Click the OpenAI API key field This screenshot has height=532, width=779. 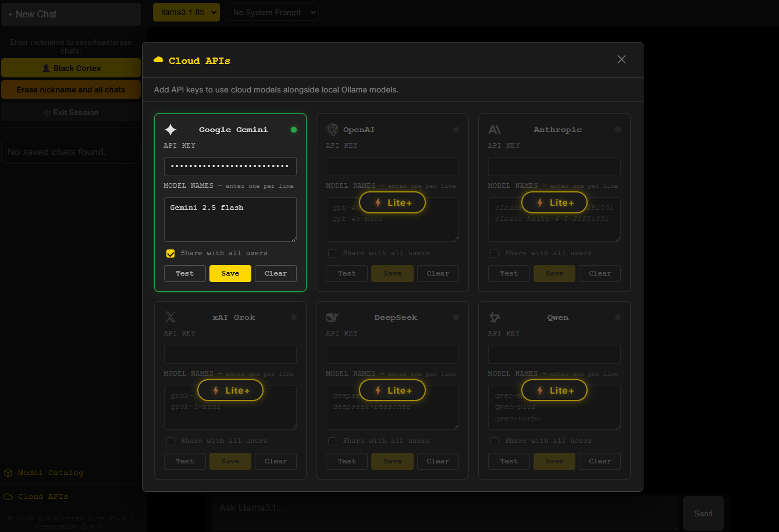(x=393, y=166)
